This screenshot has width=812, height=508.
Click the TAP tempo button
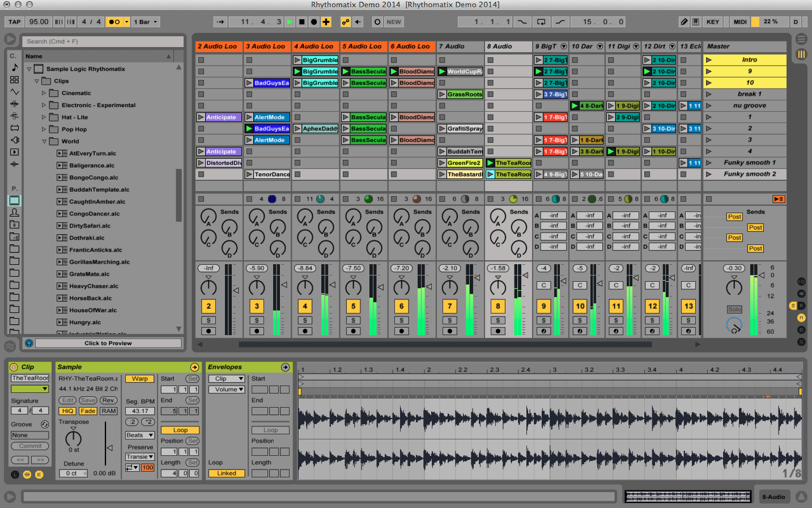click(x=15, y=22)
